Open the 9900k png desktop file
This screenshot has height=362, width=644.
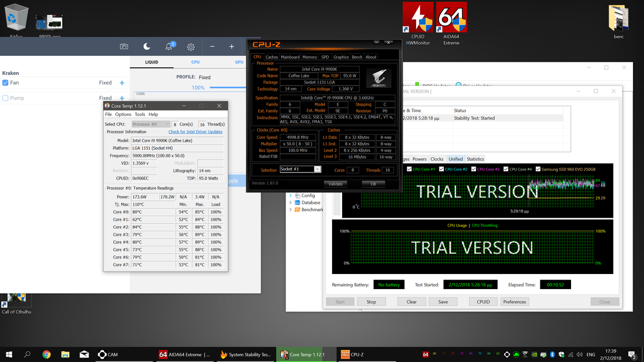coord(50,24)
